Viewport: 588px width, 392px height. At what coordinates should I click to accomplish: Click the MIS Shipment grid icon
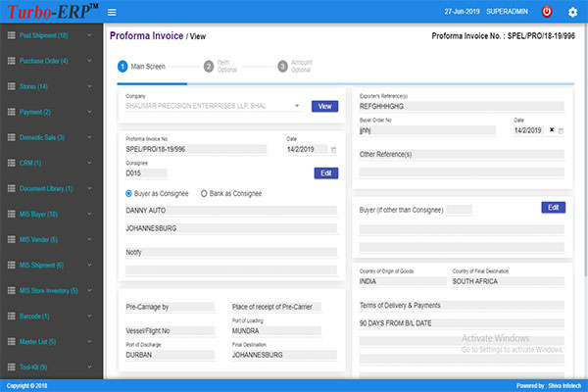click(12, 265)
